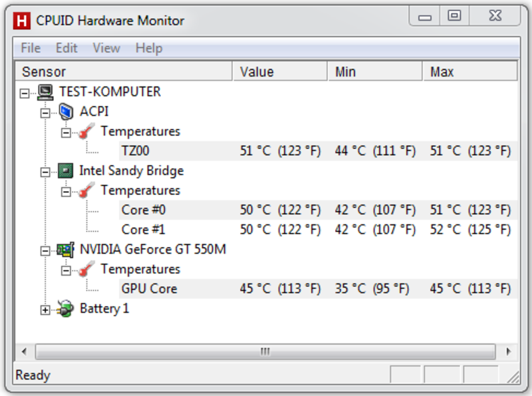Viewport: 532px width, 396px height.
Task: Click Core #0 max value 51 °C (123 °F)
Action: [x=470, y=210]
